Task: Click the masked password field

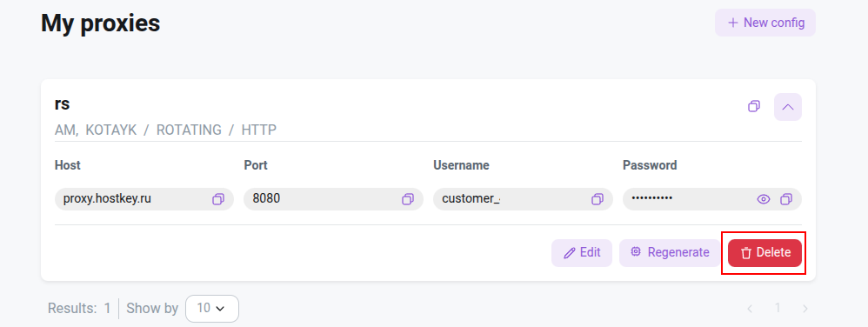Action: (712, 199)
